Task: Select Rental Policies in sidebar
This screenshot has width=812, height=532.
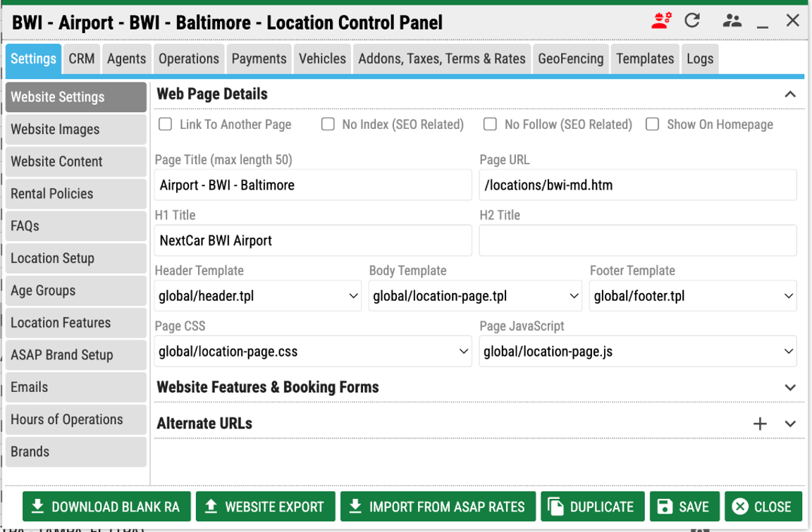Action: pyautogui.click(x=76, y=194)
